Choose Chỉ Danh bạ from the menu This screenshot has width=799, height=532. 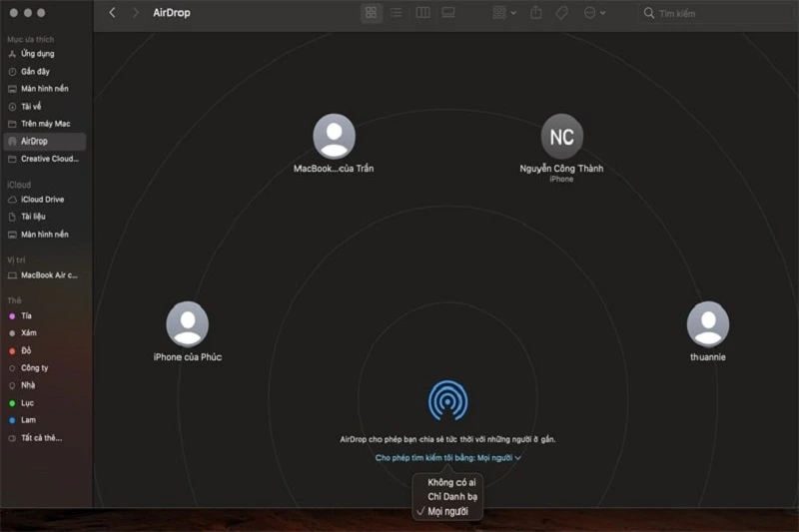[452, 496]
